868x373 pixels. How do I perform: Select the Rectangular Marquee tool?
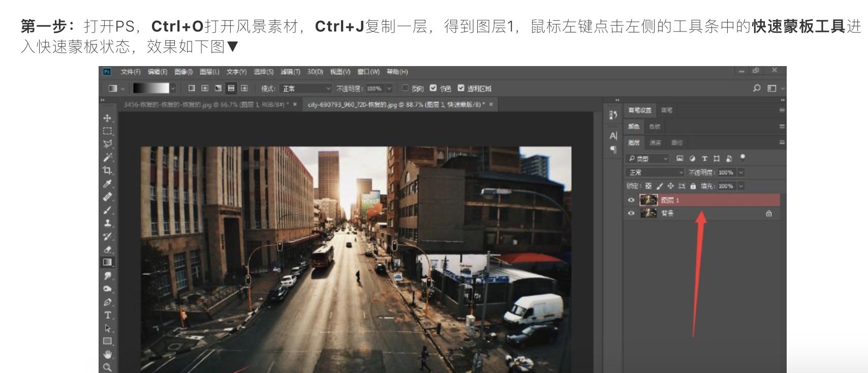coord(107,131)
